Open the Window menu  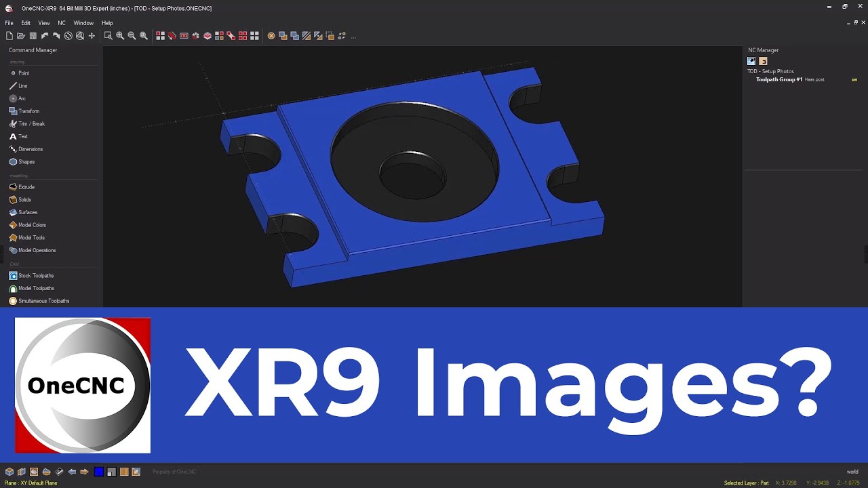coord(83,23)
